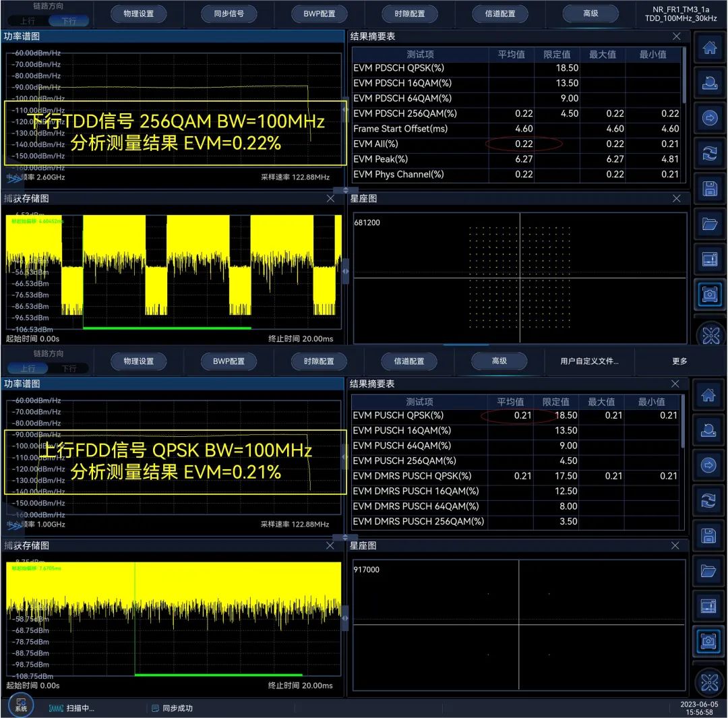The image size is (728, 718).
Task: Click the round flower icon, lower screen
Action: 709,682
